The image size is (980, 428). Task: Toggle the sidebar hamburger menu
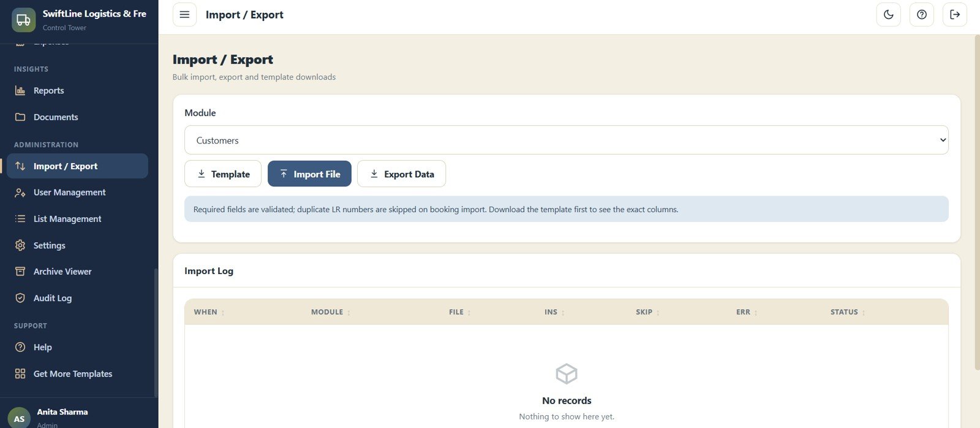click(x=184, y=15)
